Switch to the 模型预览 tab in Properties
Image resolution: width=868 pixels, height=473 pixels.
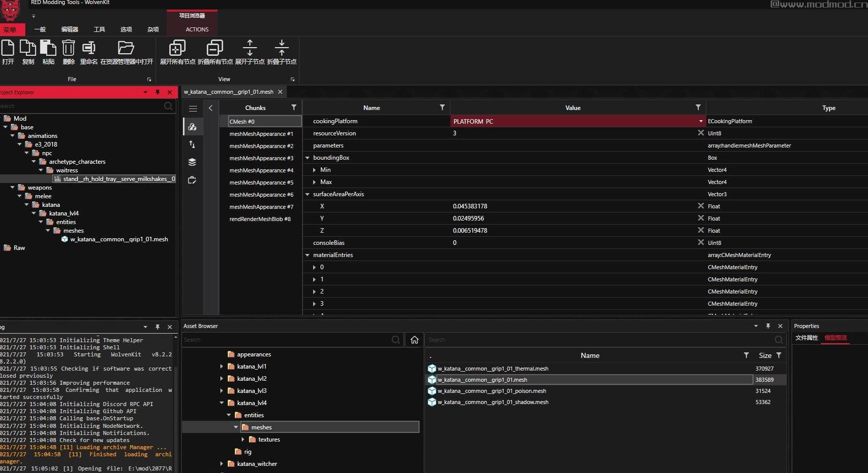coord(836,338)
